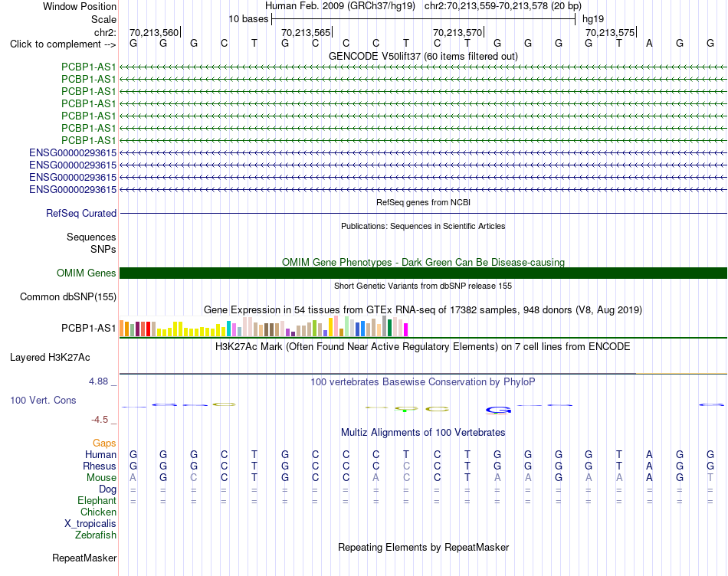Click the Common dbSNP(155) label
Image resolution: width=728 pixels, height=576 pixels.
pyautogui.click(x=68, y=296)
